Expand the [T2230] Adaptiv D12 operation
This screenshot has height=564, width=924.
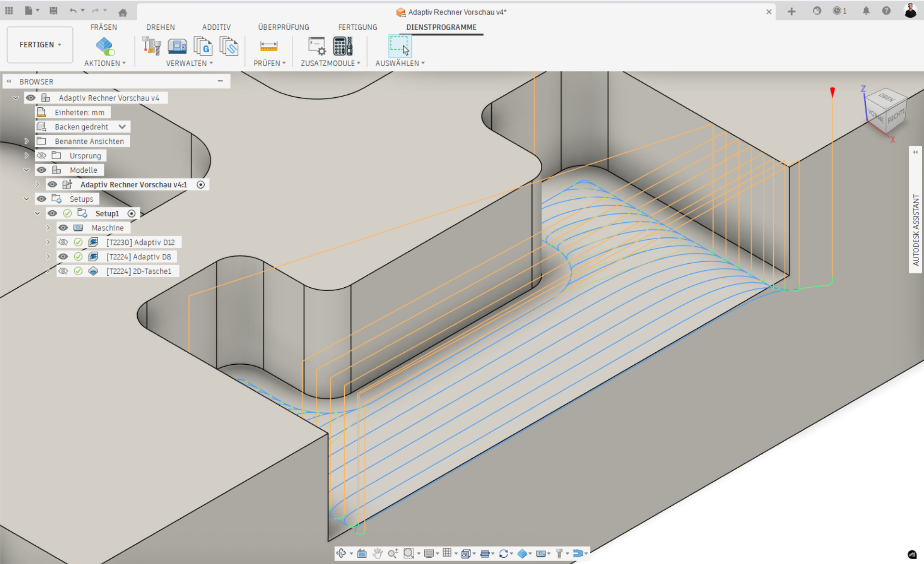point(48,242)
